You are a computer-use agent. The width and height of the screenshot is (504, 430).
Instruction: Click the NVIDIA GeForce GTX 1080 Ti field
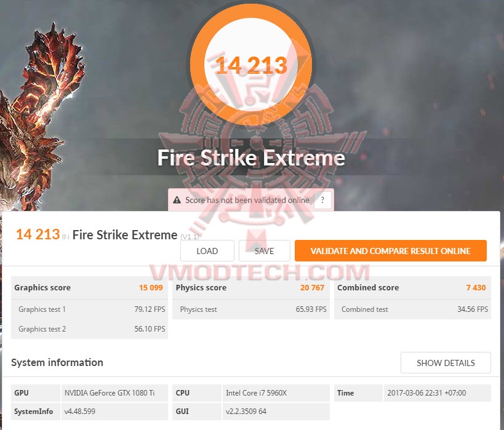pos(114,392)
